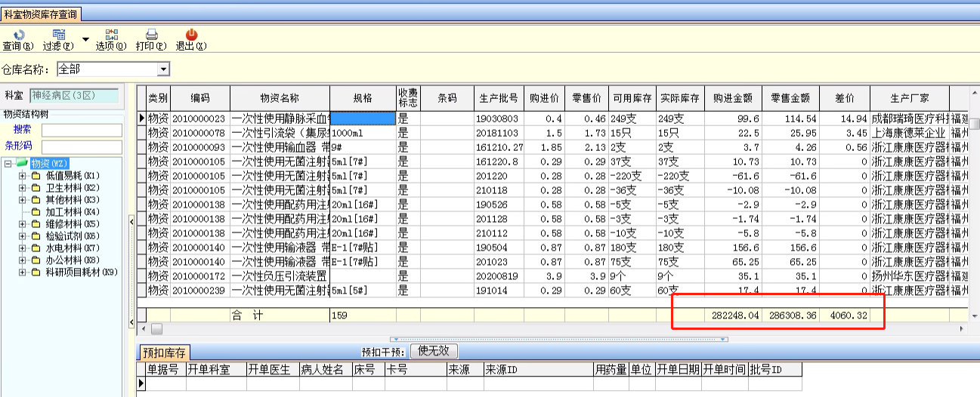Click the folder icon beside 低值易耗(K1)

click(36, 176)
